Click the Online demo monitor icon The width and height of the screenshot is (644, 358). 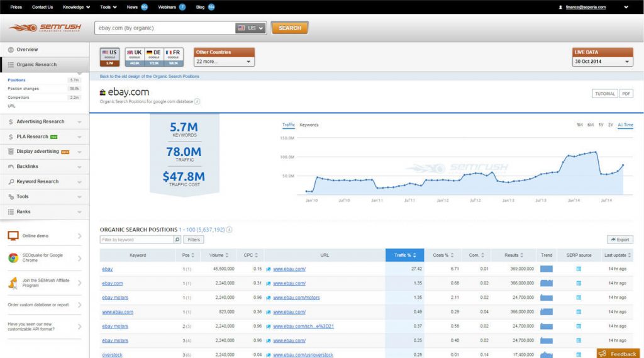point(13,236)
